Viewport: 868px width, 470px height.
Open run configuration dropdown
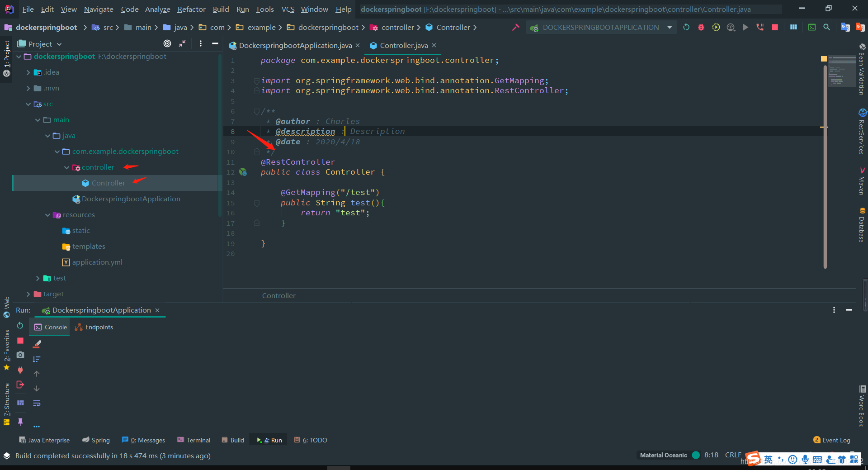pyautogui.click(x=670, y=27)
